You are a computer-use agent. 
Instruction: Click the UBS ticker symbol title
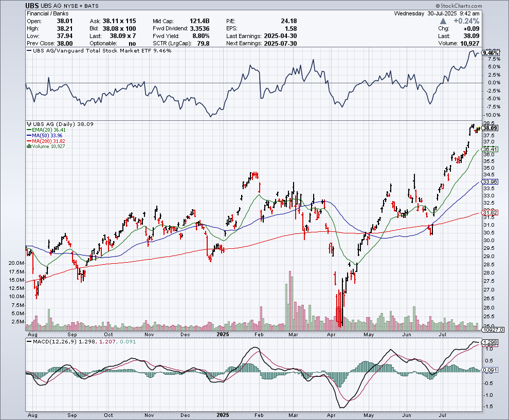pyautogui.click(x=32, y=6)
